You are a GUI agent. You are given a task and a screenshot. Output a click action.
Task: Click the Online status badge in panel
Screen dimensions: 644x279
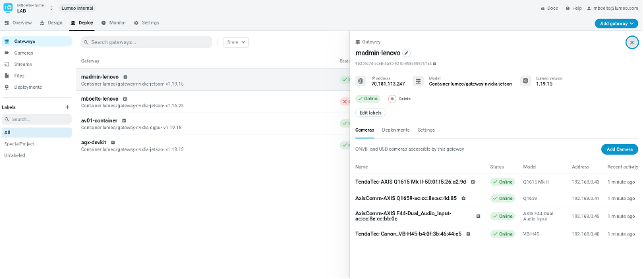(368, 99)
